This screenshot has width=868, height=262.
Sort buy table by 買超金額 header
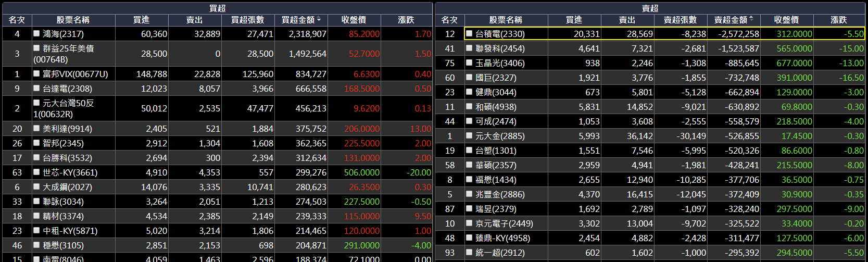point(300,20)
